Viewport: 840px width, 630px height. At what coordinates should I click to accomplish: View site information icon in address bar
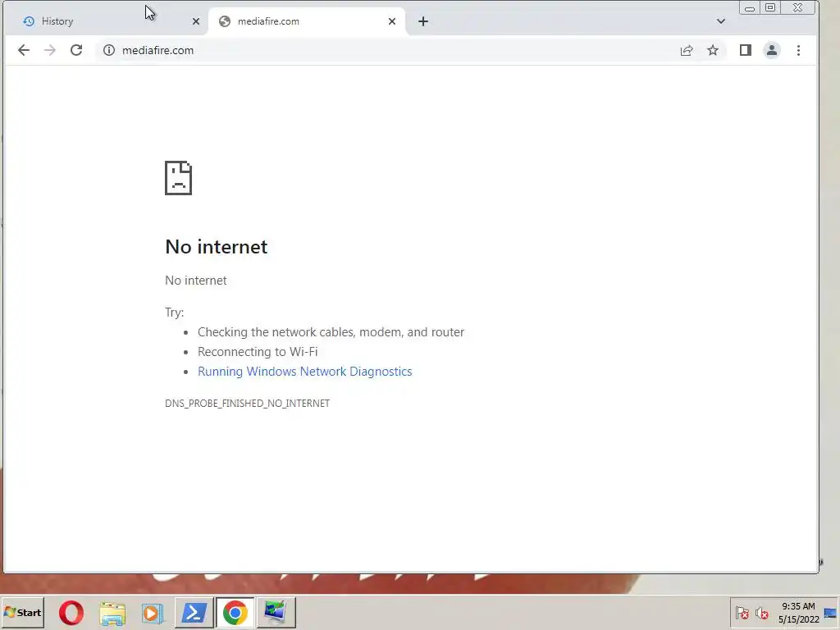click(109, 50)
